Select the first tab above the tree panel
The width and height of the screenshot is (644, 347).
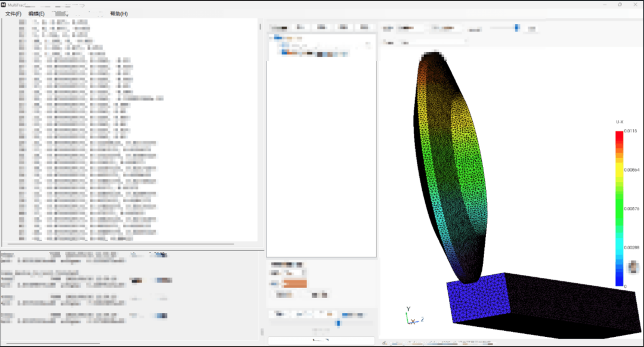click(279, 27)
